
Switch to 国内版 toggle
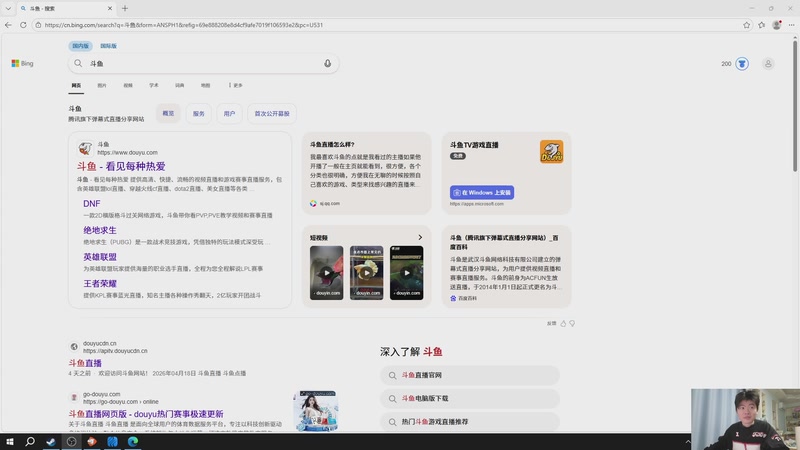(x=80, y=46)
